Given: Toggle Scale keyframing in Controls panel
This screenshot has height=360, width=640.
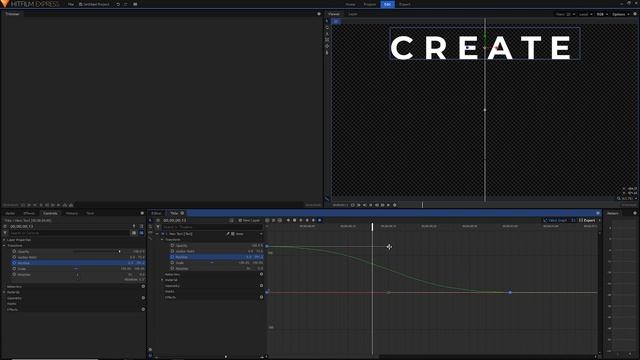Looking at the screenshot, I should 14,269.
